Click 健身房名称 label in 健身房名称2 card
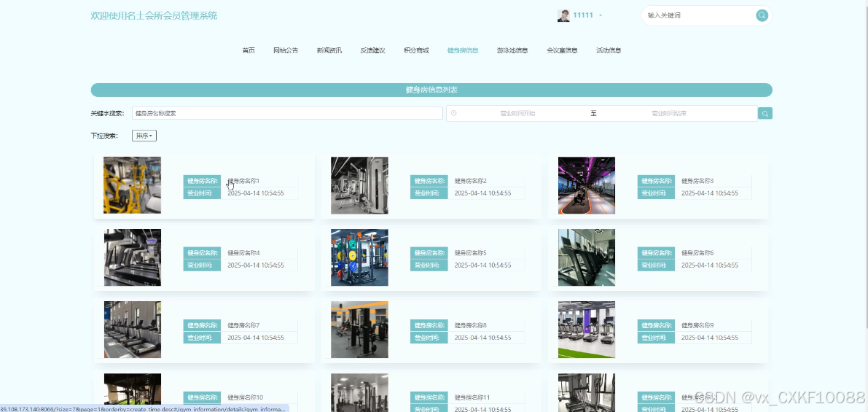 tap(429, 181)
